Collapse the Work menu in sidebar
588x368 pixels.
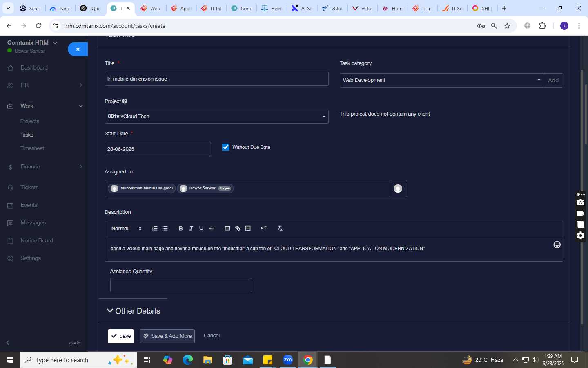(x=44, y=106)
